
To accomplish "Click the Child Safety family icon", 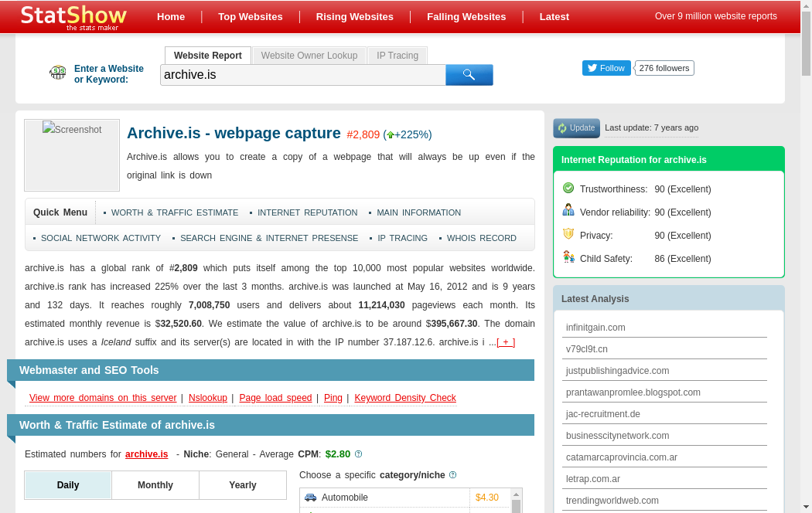I will (x=568, y=257).
